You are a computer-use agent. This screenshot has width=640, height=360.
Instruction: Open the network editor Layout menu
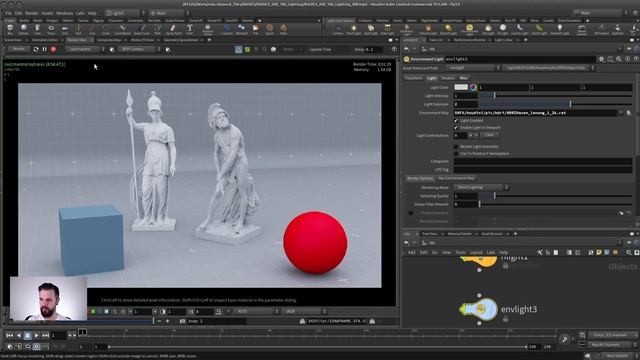[476, 253]
